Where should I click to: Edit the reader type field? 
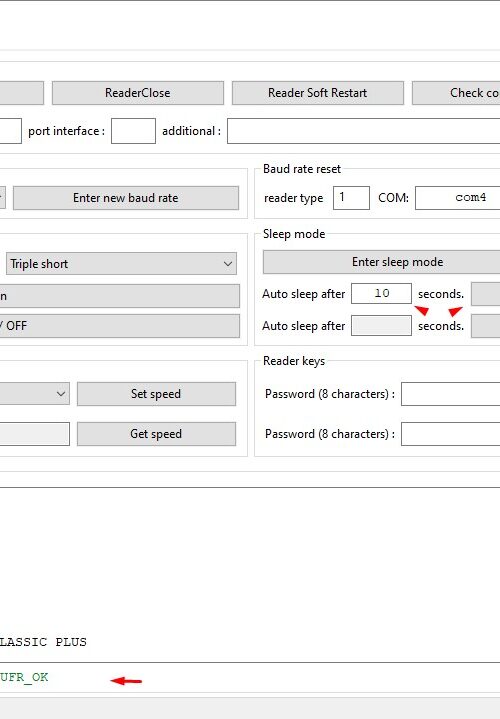(351, 198)
